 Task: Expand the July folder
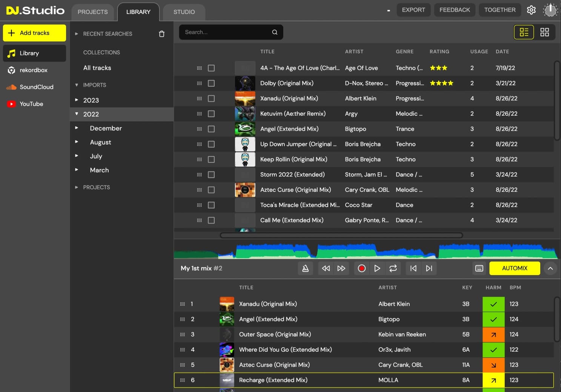pos(77,156)
